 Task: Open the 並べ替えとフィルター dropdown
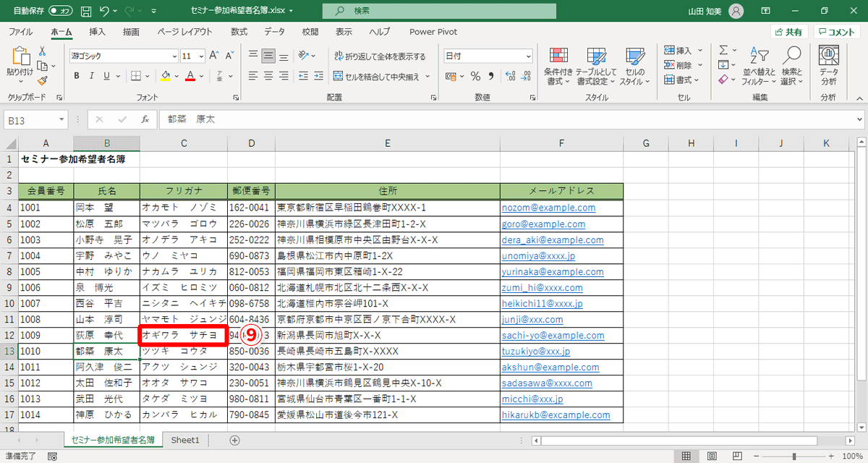(x=758, y=67)
